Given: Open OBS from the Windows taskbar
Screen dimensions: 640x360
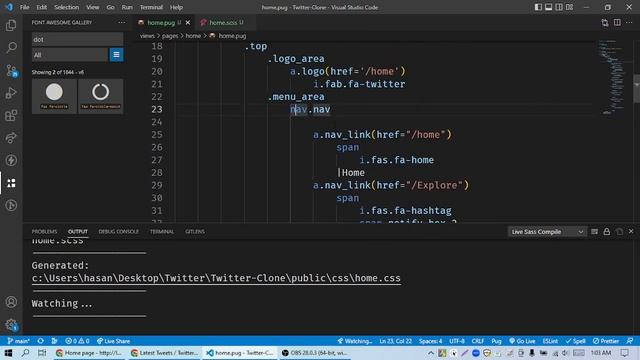Looking at the screenshot, I should (315, 353).
